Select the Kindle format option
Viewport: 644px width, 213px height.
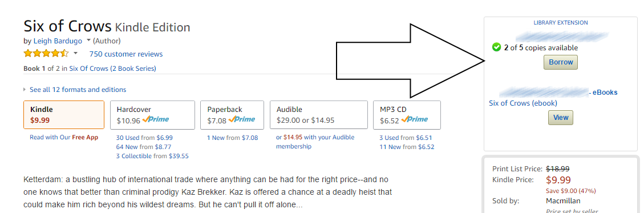click(64, 115)
